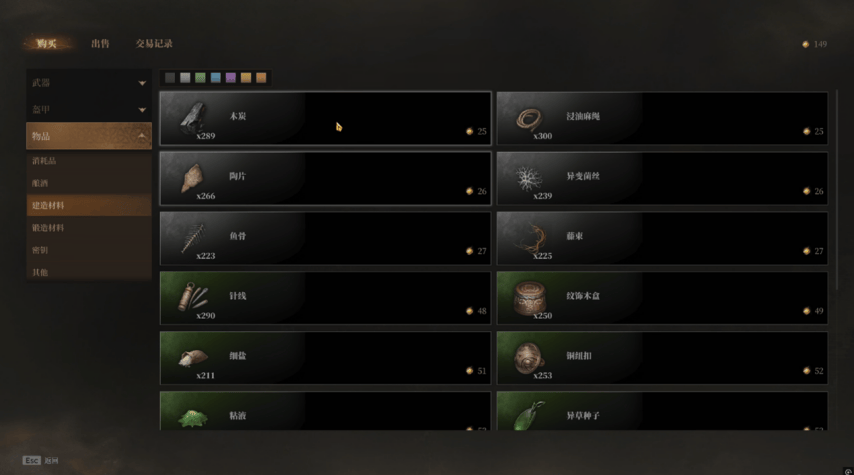Toggle the purple rarity filter
This screenshot has width=854, height=475.
tap(231, 78)
